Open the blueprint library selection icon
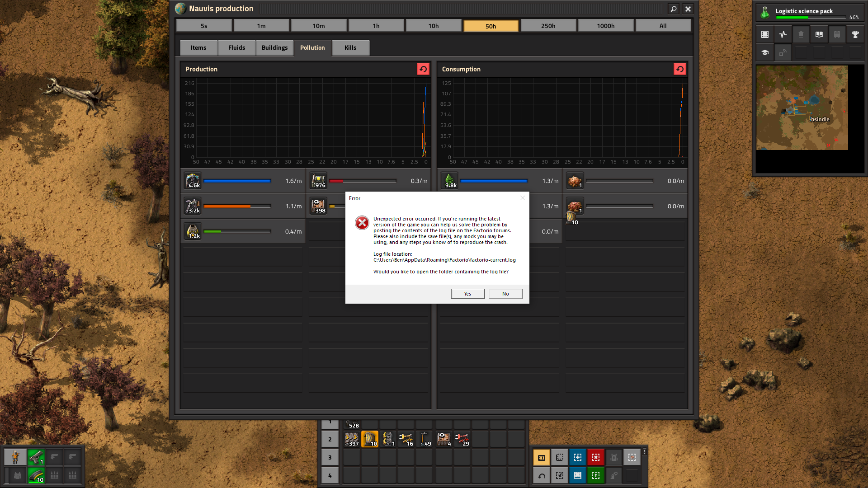Image resolution: width=868 pixels, height=488 pixels. click(x=765, y=34)
